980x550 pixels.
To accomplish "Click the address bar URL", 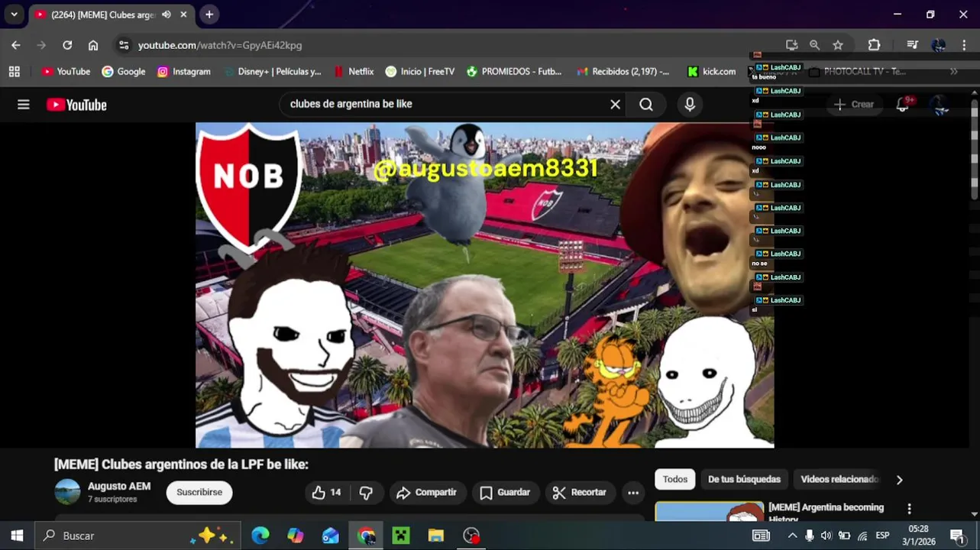I will [220, 45].
